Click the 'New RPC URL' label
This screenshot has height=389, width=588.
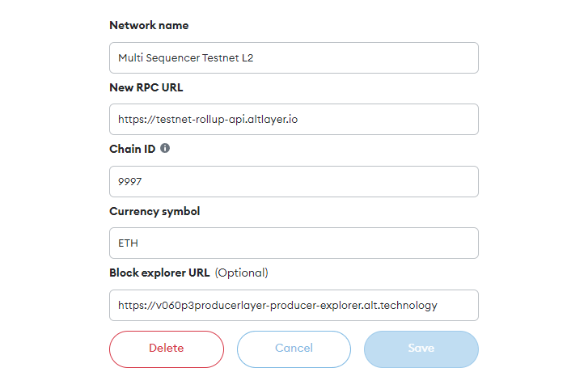tap(146, 87)
